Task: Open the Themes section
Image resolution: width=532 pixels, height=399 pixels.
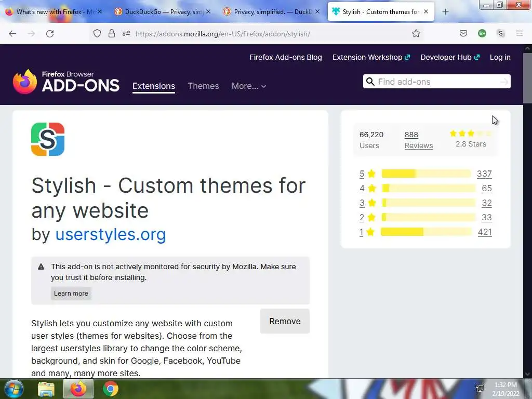Action: tap(203, 86)
